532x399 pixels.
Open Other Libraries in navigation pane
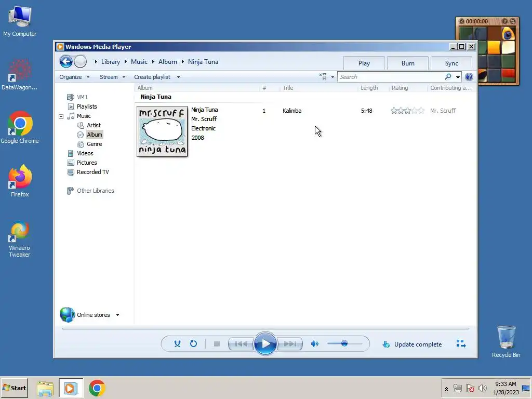point(96,191)
